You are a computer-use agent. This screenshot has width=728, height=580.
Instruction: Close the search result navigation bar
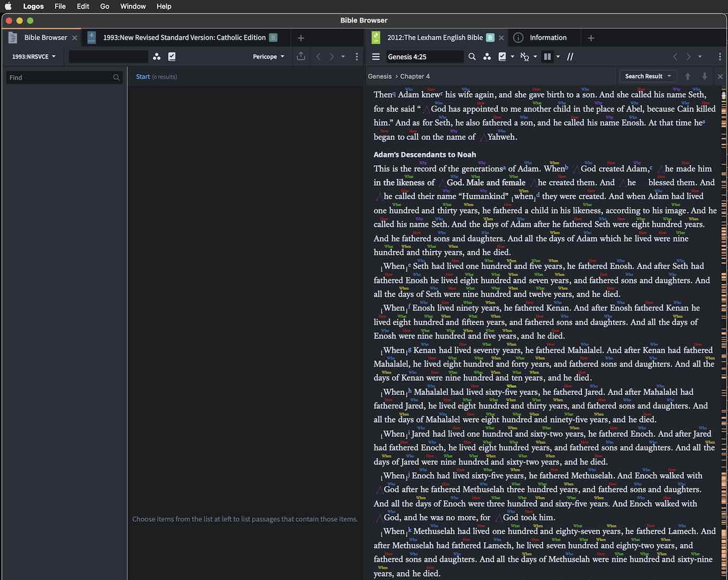[720, 77]
